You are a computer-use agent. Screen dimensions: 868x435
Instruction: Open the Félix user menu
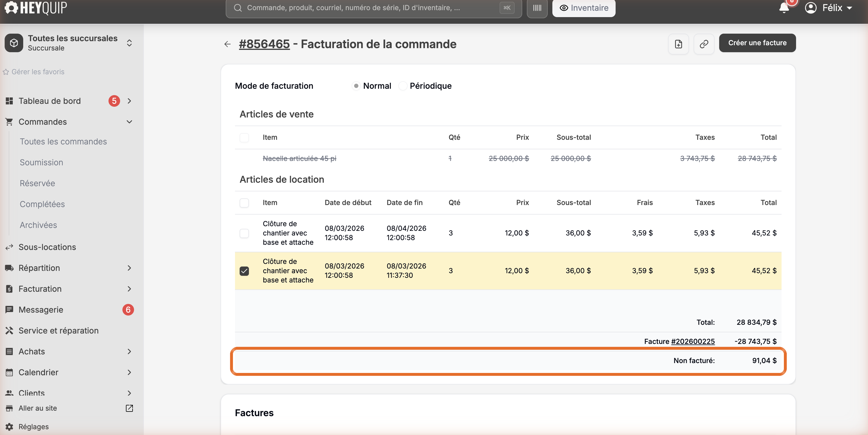point(829,8)
